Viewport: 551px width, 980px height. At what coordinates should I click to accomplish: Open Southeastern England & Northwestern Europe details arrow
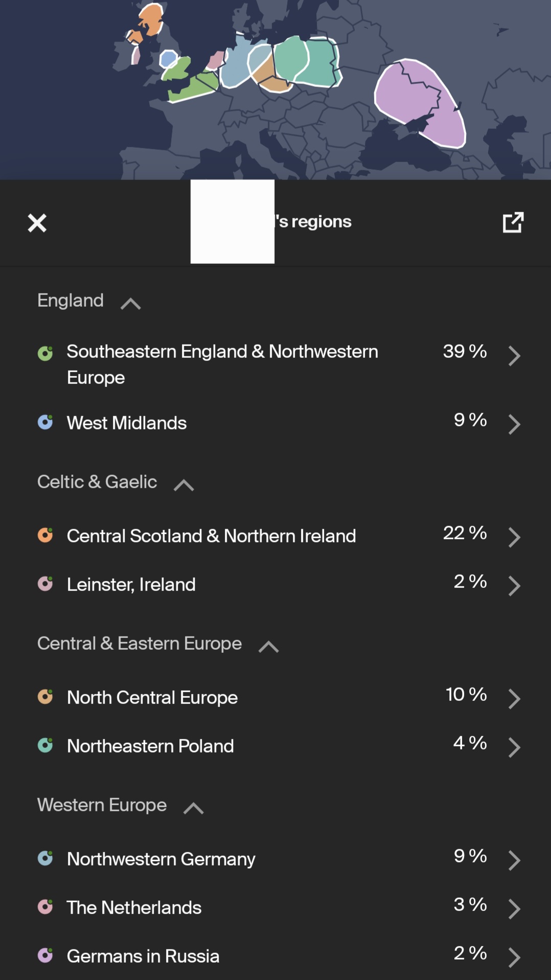(514, 356)
